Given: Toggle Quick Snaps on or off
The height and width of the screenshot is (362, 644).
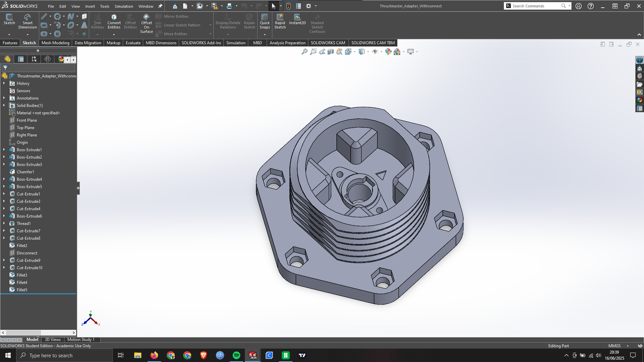Looking at the screenshot, I should tap(264, 21).
